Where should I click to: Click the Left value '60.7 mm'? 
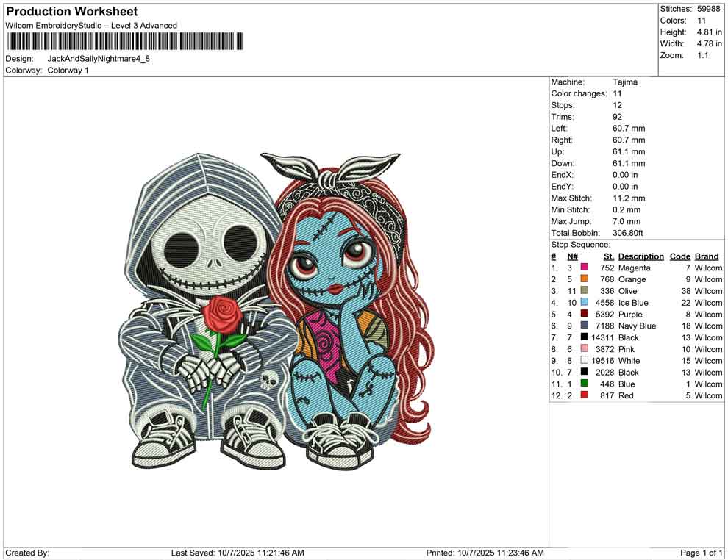click(629, 129)
